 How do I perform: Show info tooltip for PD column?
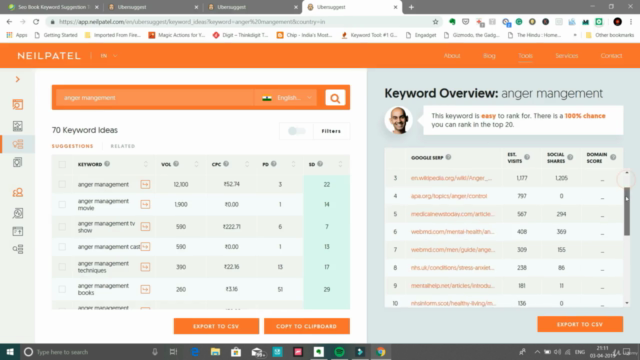click(x=273, y=164)
